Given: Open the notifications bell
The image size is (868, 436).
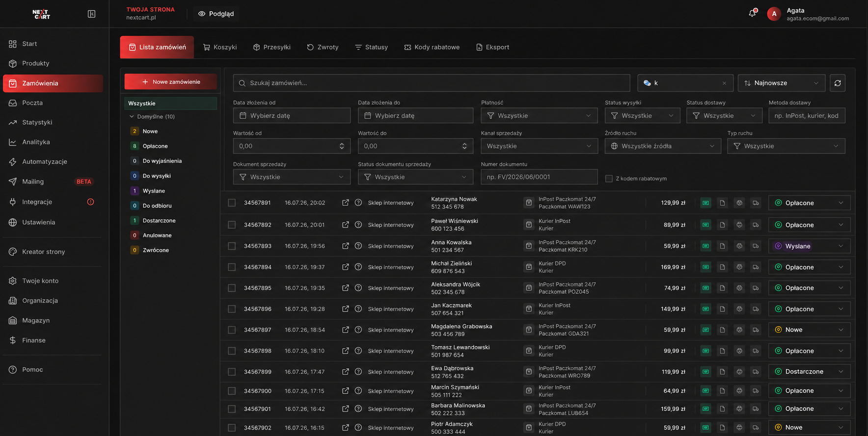Looking at the screenshot, I should coord(752,13).
